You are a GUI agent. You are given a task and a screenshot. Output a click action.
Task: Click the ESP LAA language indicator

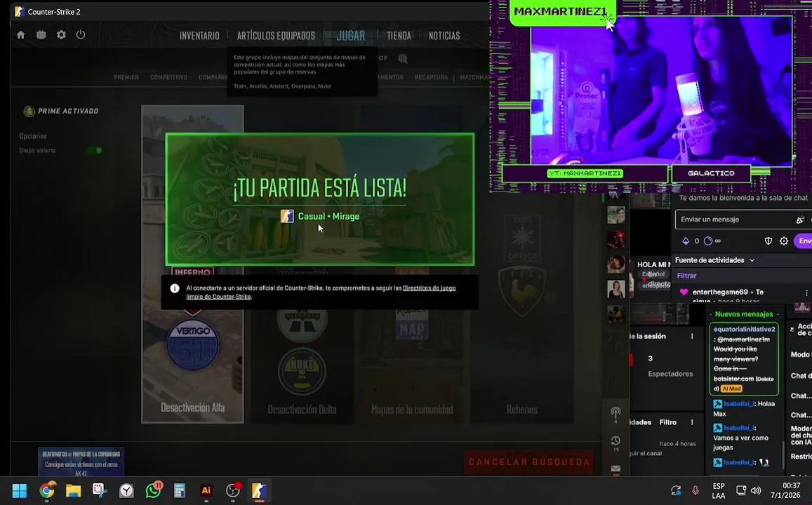coord(719,490)
